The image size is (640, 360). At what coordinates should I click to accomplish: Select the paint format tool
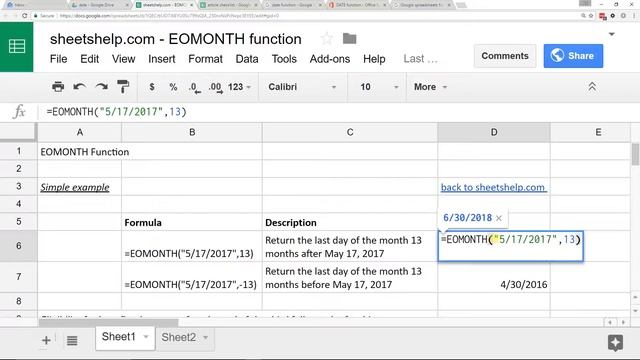[123, 87]
